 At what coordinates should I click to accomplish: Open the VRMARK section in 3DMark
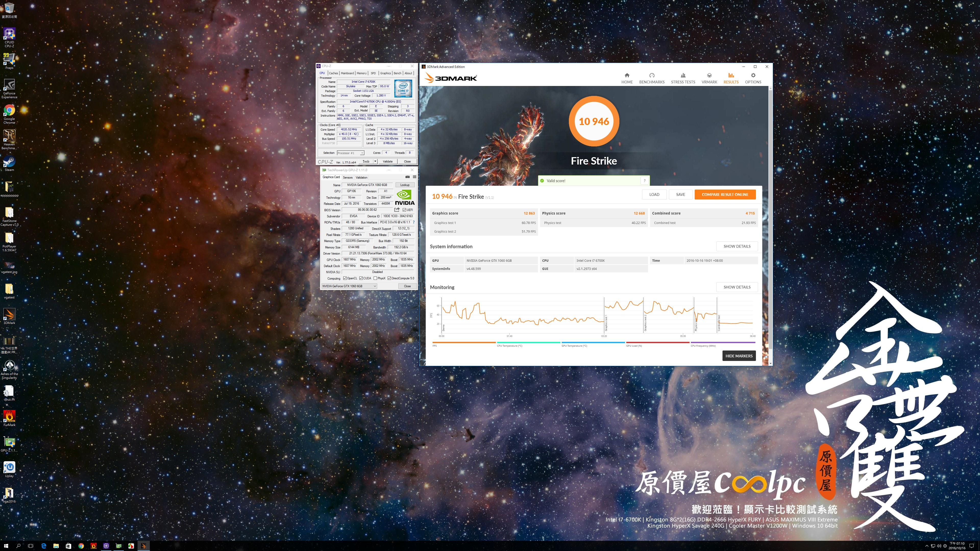(709, 78)
